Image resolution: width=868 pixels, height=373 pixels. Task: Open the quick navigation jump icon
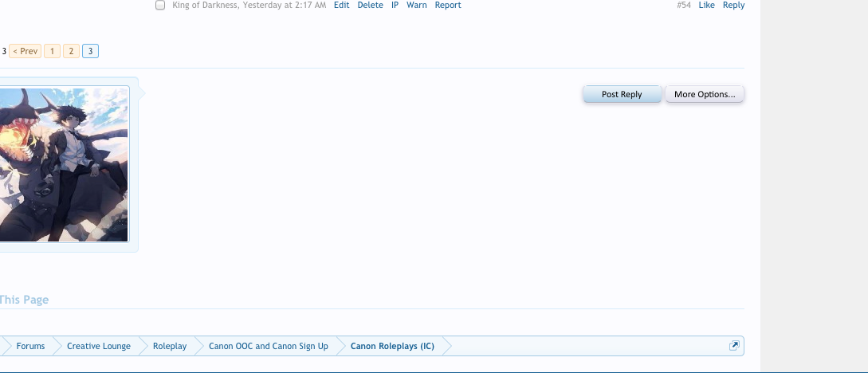(x=734, y=346)
